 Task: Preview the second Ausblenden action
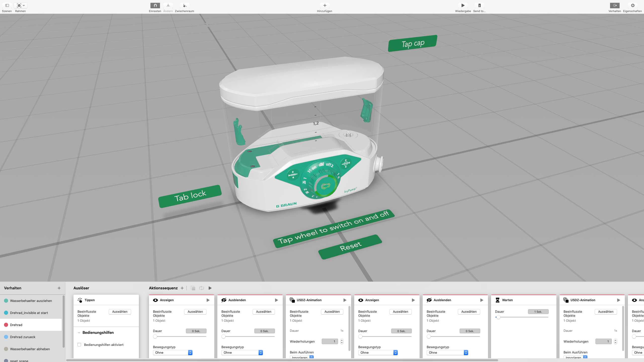pos(482,300)
